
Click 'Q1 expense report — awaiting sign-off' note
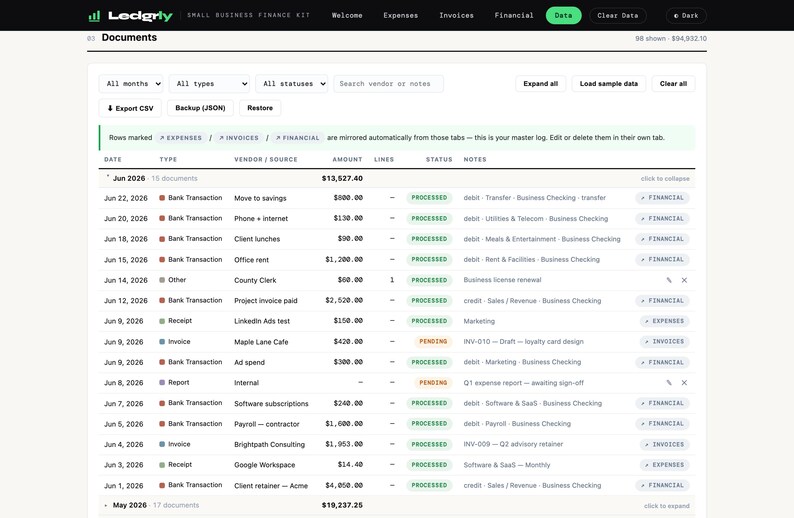[x=524, y=383]
